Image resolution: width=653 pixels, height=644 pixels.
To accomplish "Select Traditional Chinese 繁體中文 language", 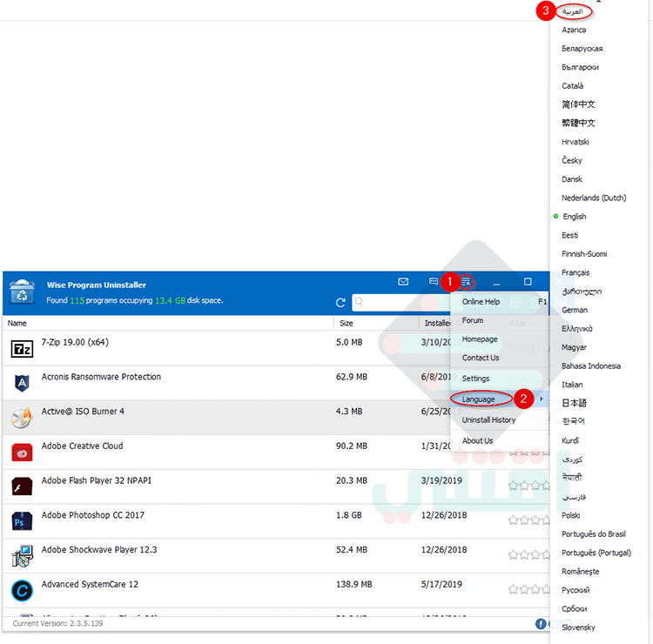I will pos(578,123).
